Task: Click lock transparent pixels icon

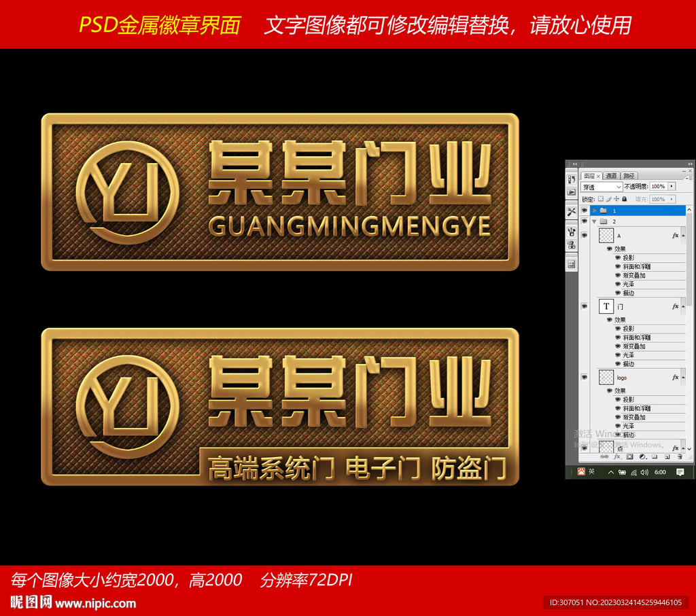Action: click(601, 199)
